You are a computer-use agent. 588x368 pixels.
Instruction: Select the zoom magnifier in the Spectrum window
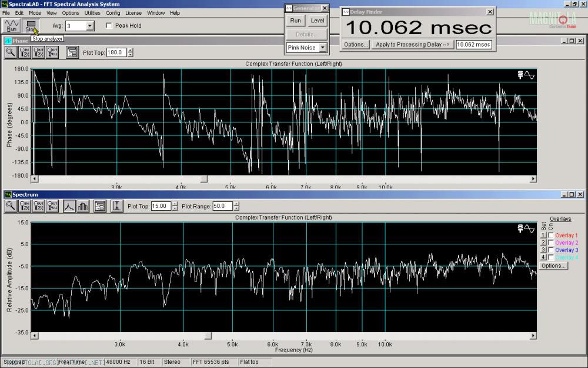11,206
